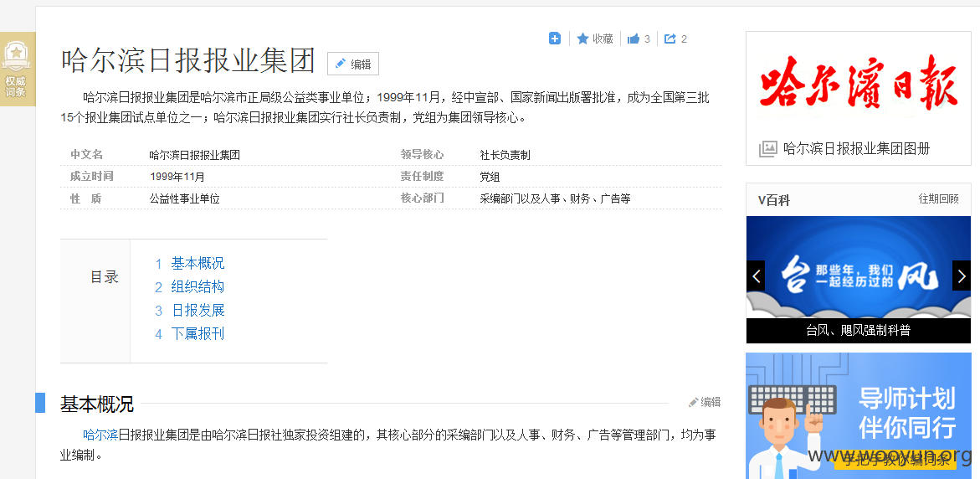
Task: Click the 基本概况 section heading
Action: 97,404
